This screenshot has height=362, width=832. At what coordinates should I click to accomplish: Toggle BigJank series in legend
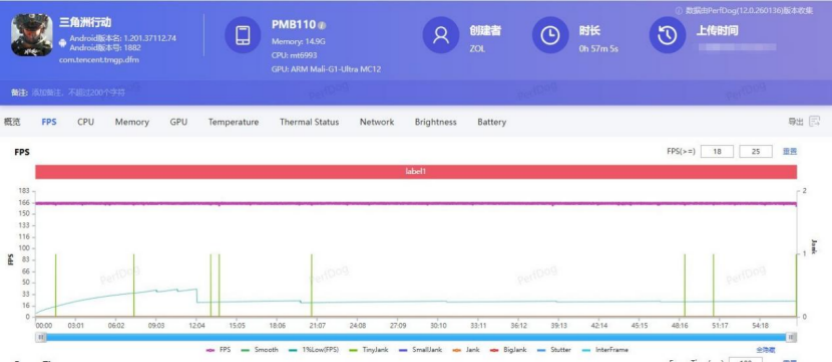click(x=507, y=350)
